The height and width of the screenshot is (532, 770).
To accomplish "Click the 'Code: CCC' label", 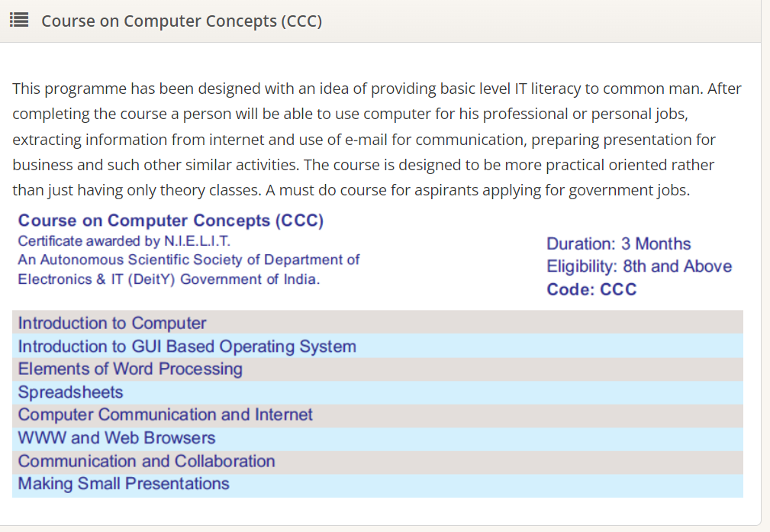I will (591, 289).
